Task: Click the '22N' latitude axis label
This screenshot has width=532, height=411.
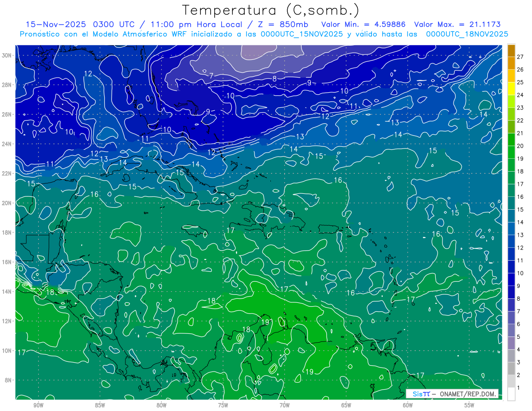Action: pyautogui.click(x=8, y=173)
